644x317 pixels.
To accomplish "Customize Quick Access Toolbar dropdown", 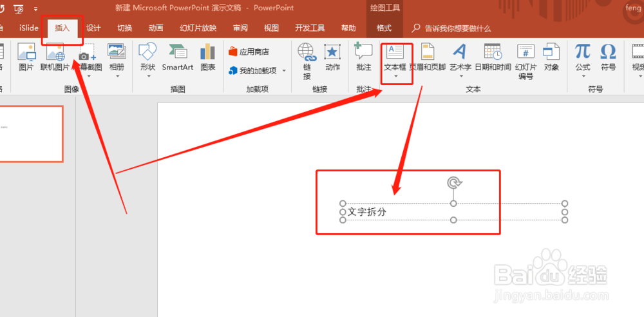I will pos(35,8).
